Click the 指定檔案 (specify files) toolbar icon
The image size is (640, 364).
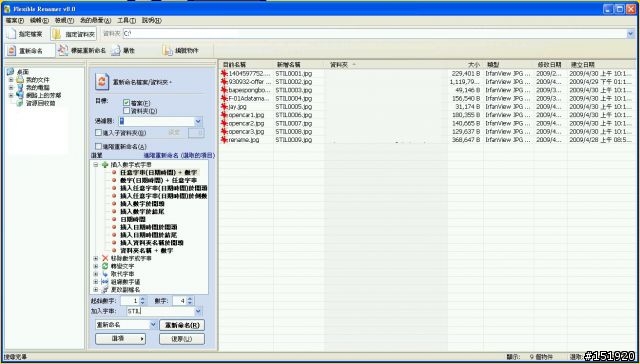tap(12, 34)
